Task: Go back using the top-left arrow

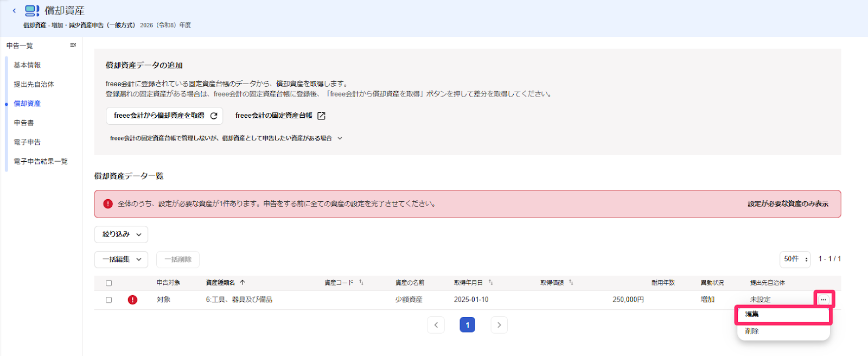Action: pyautogui.click(x=14, y=10)
